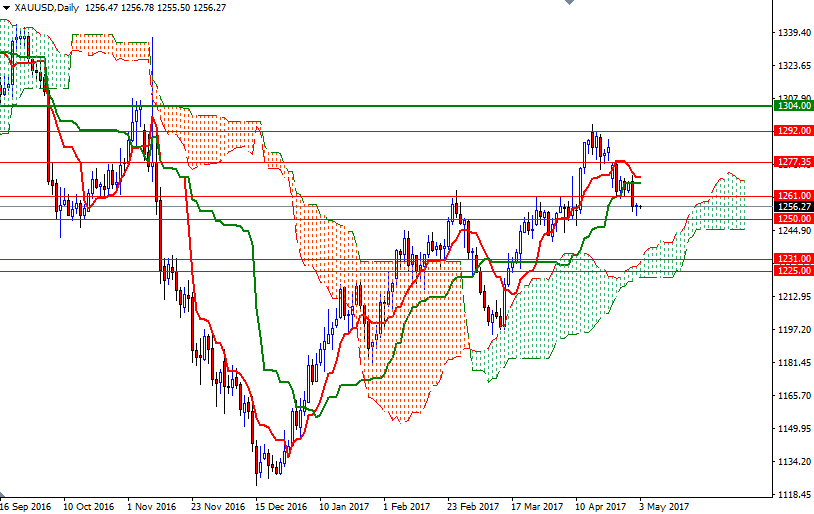This screenshot has width=814, height=514.
Task: Click the 1197.20 price scale value
Action: [x=794, y=330]
